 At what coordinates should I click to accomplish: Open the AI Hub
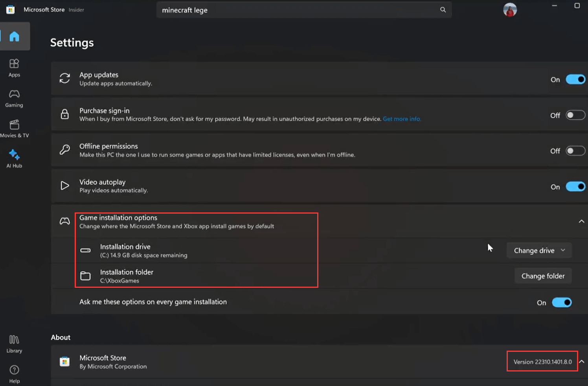(15, 159)
